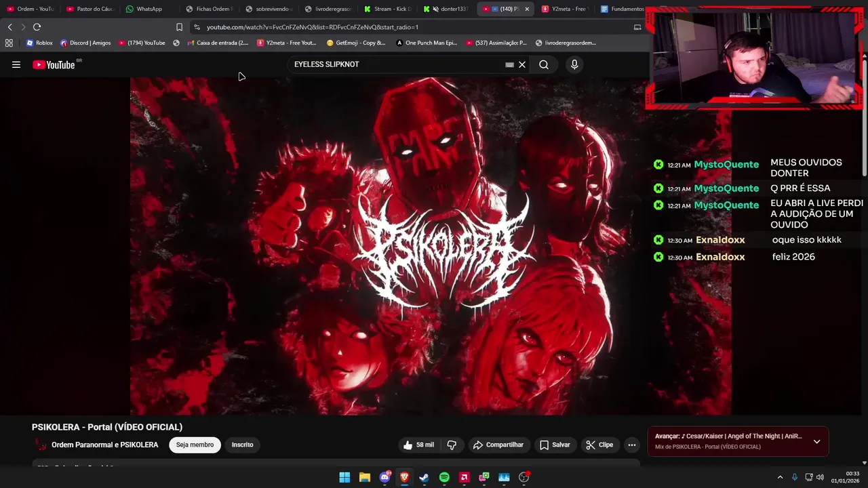
Task: Click the channel avatar icon
Action: [40, 445]
